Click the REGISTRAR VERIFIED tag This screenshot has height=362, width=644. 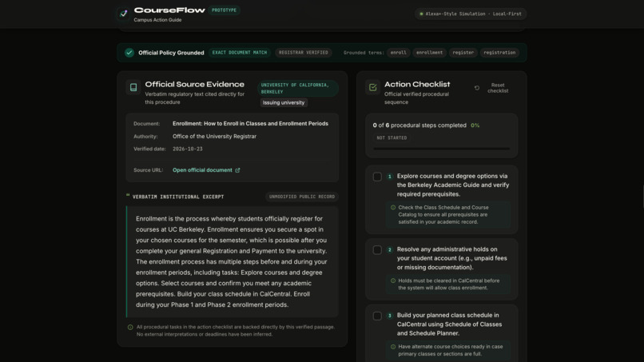click(304, 53)
